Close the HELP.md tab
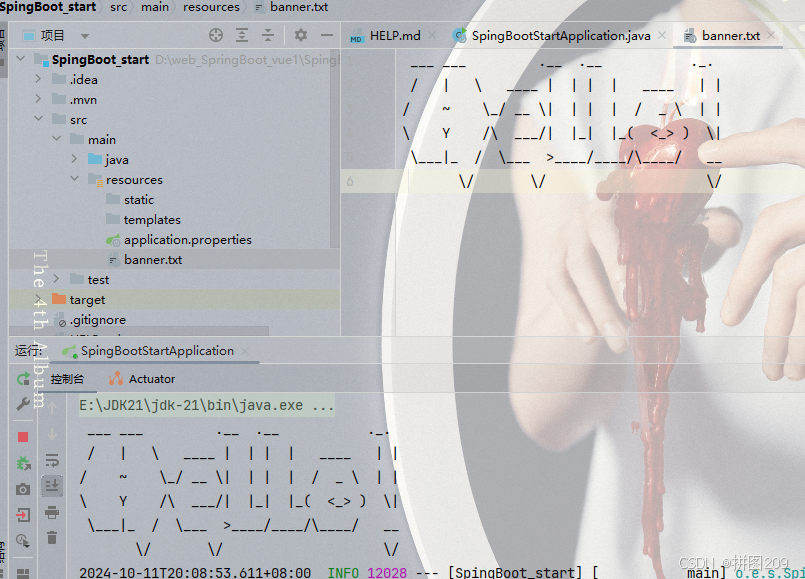Screen dimensions: 805x579 coord(432,35)
